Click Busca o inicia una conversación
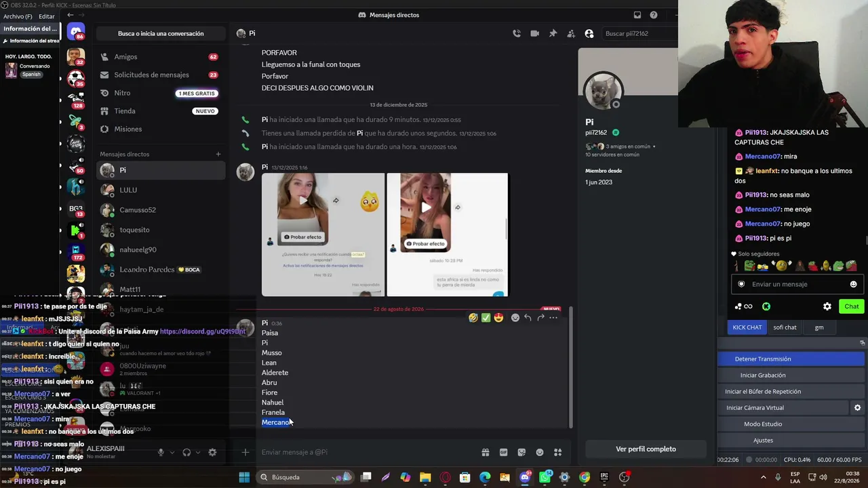This screenshot has width=868, height=488. point(161,33)
